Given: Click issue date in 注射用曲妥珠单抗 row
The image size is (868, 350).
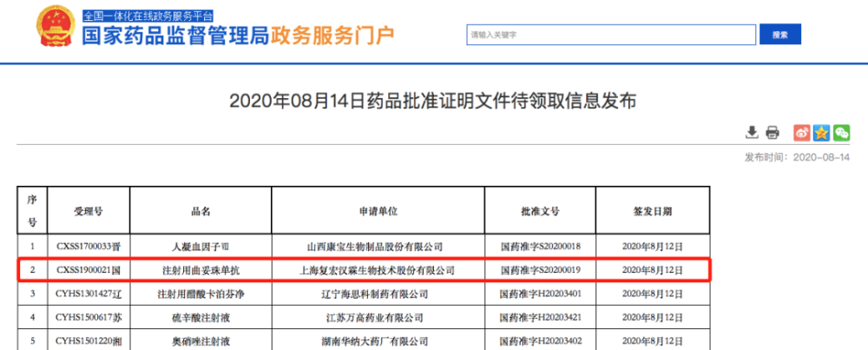Looking at the screenshot, I should (653, 270).
